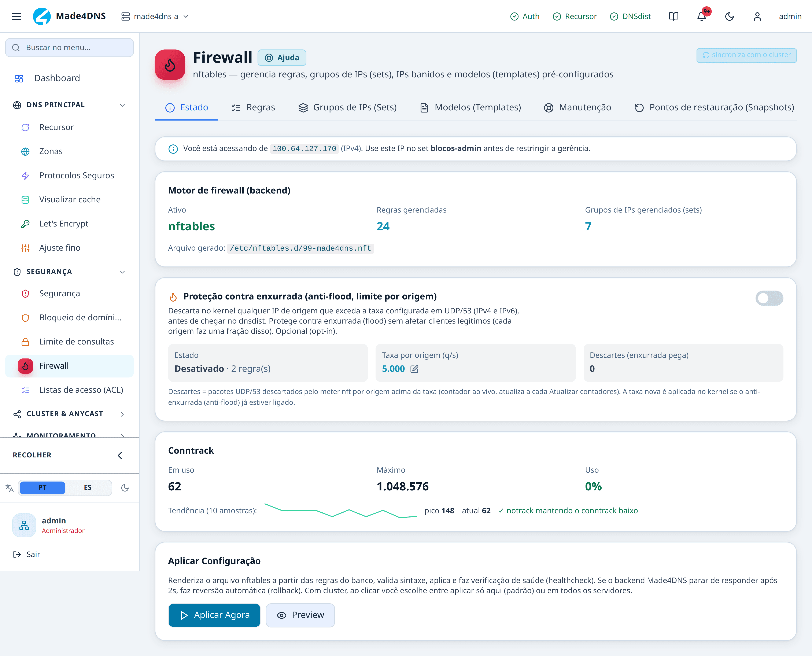Image resolution: width=812 pixels, height=656 pixels.
Task: Click the nftables active backend text
Action: (x=192, y=226)
